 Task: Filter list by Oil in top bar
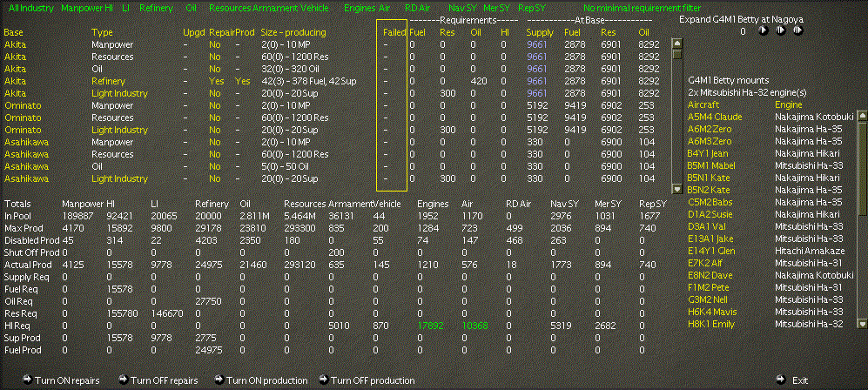point(192,9)
